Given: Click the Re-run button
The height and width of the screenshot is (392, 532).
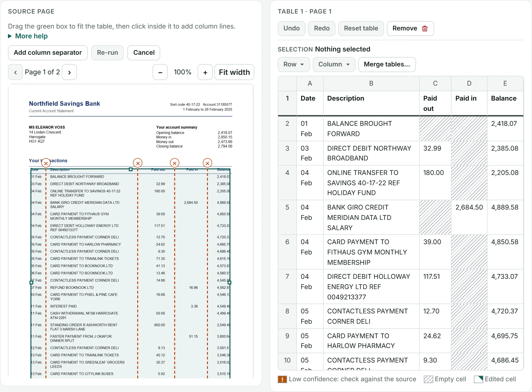Looking at the screenshot, I should click(x=107, y=53).
